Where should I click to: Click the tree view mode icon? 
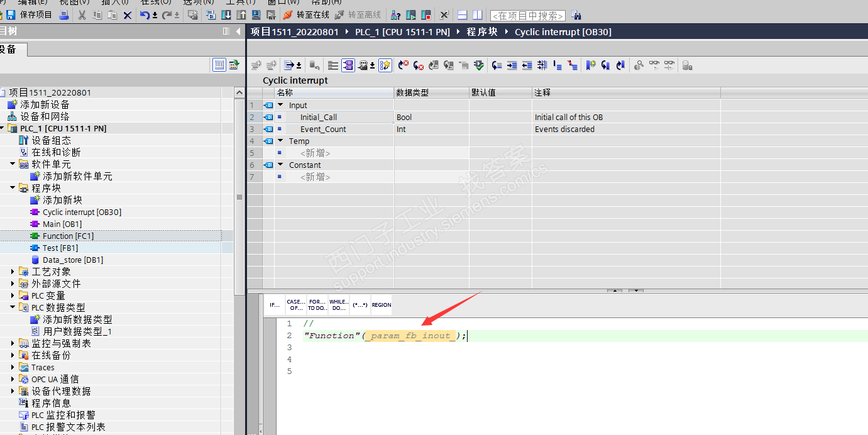coord(219,64)
